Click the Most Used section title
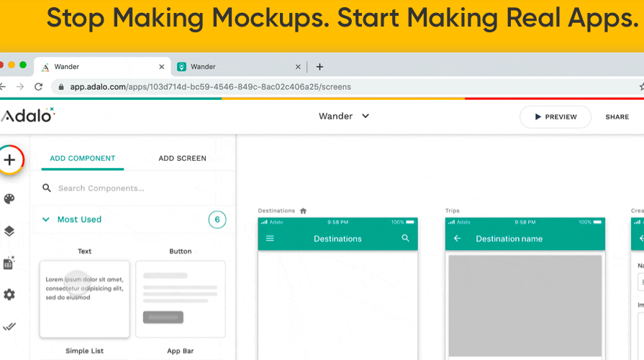This screenshot has width=644, height=360. coord(79,219)
